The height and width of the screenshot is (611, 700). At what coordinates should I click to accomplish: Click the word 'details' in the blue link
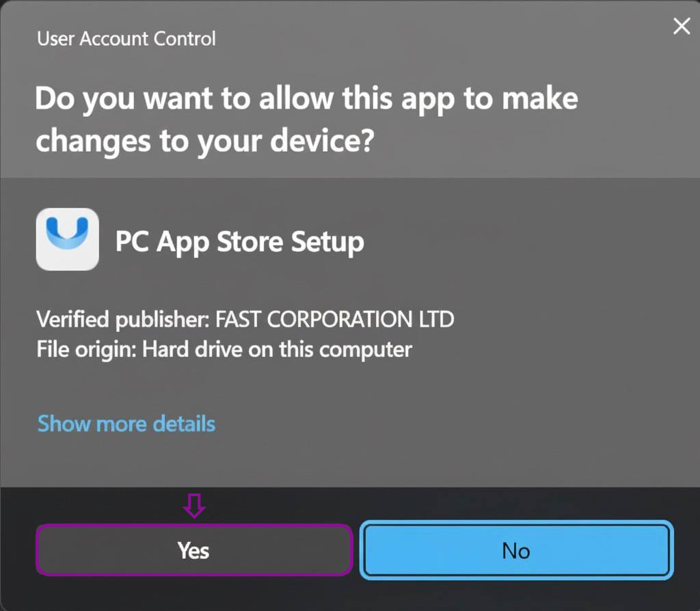[x=184, y=424]
